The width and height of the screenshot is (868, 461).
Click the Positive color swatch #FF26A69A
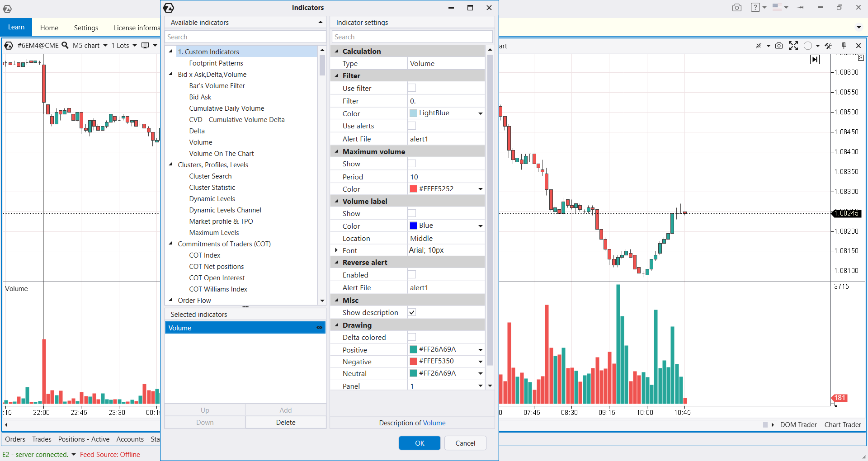tap(413, 349)
